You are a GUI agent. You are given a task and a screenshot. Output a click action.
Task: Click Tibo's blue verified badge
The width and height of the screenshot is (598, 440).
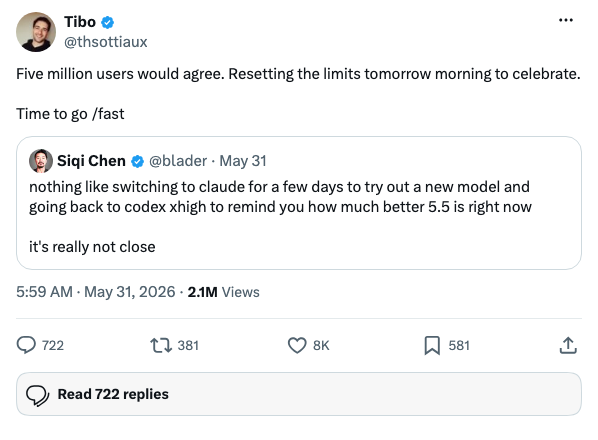[x=108, y=22]
